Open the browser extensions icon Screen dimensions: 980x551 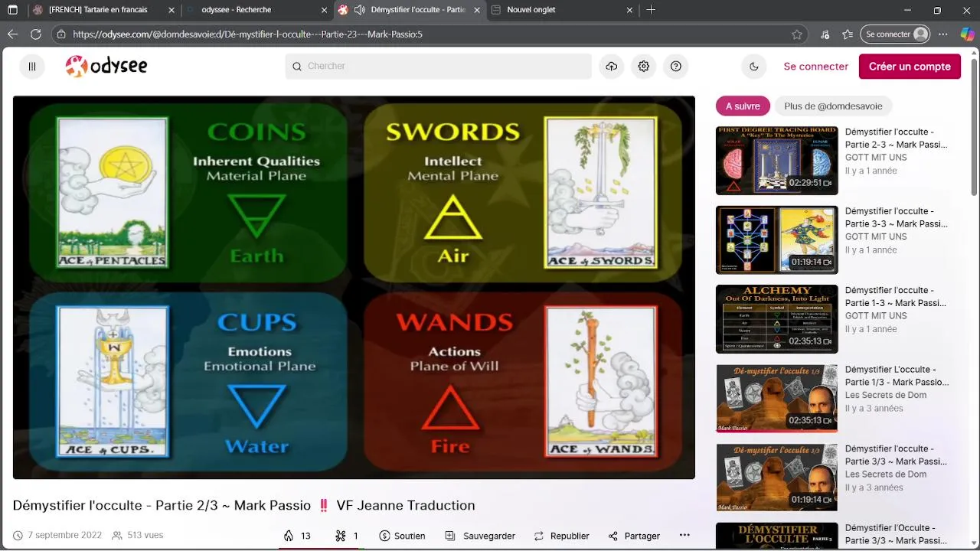(x=825, y=34)
